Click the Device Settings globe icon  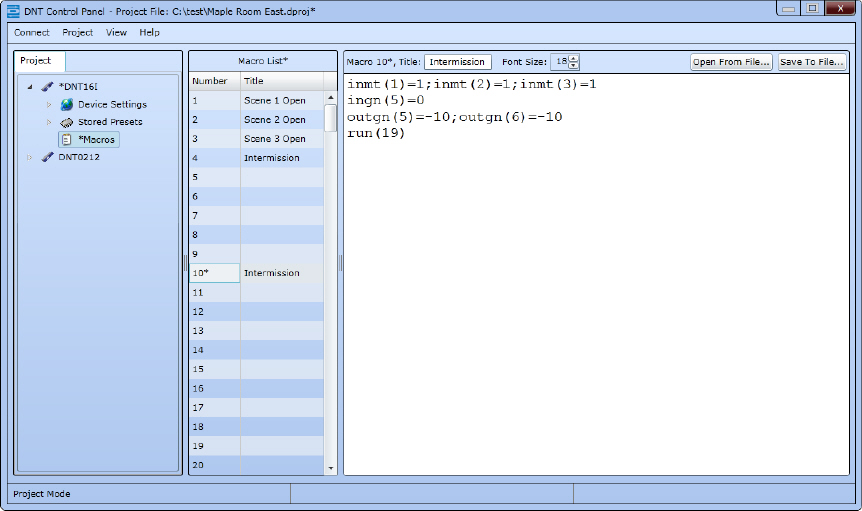(x=67, y=104)
